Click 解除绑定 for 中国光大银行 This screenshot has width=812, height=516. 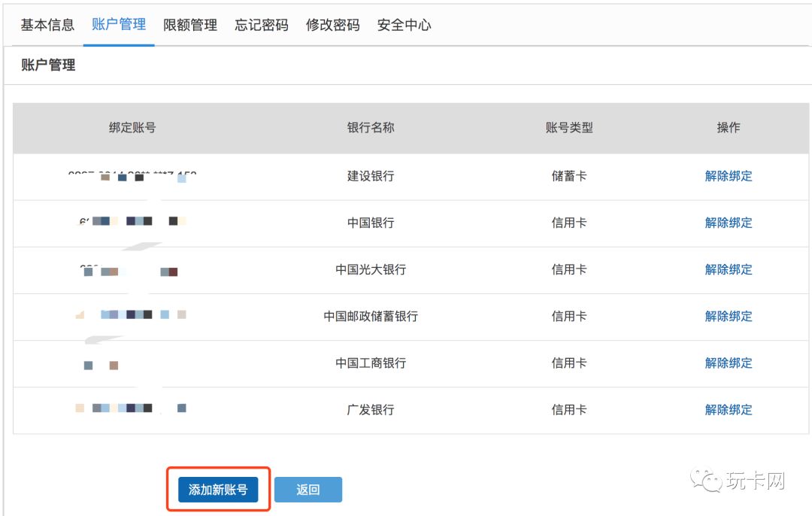pos(728,269)
